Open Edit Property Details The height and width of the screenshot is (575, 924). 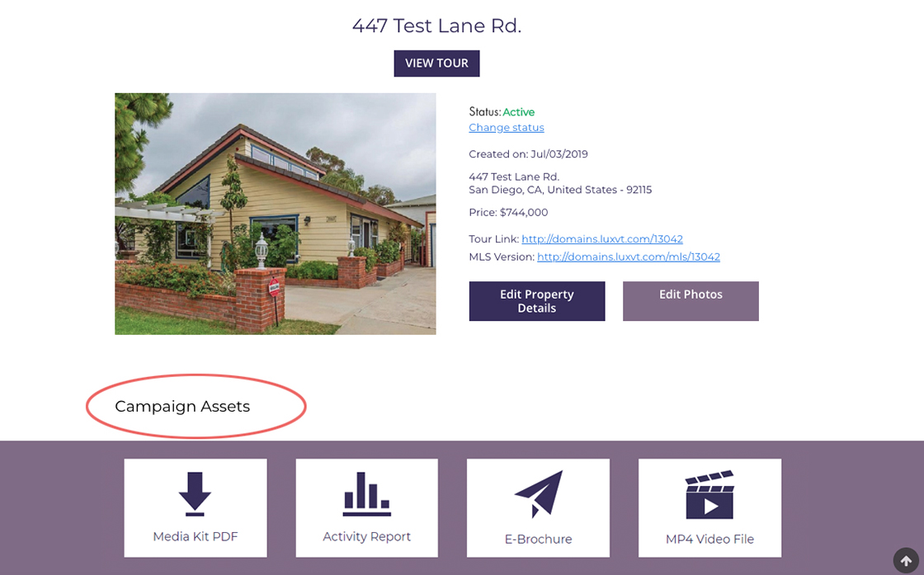[537, 301]
